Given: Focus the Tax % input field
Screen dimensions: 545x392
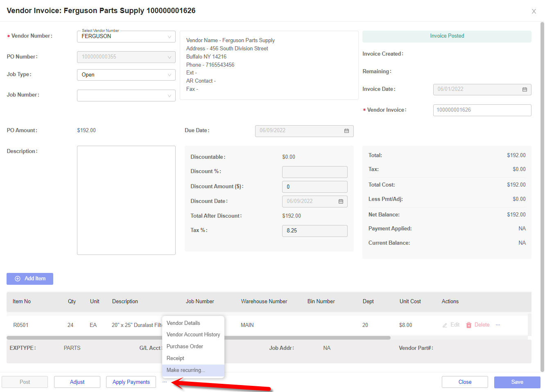Looking at the screenshot, I should point(314,231).
